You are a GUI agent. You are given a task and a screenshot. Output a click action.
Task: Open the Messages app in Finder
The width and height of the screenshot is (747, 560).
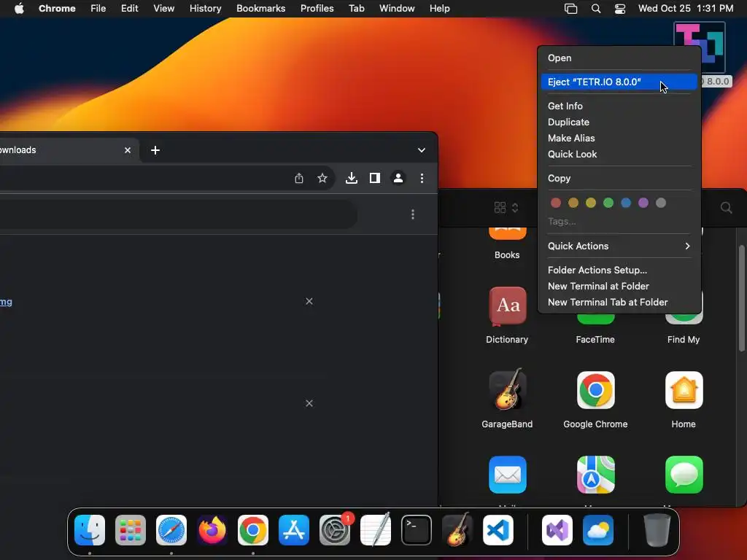[x=684, y=475]
